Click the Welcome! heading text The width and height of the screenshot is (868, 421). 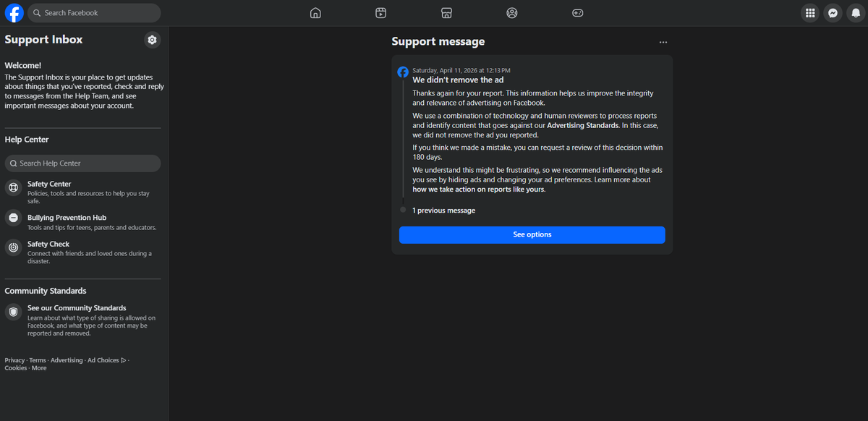point(23,65)
